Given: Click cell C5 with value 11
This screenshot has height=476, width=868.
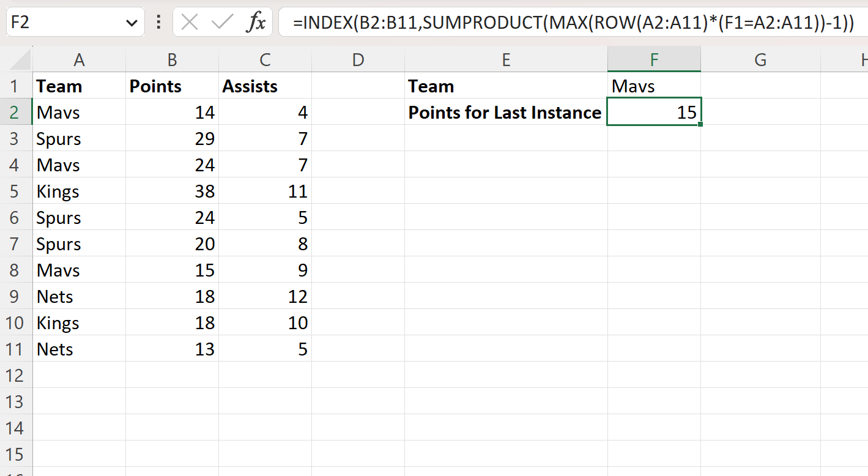Looking at the screenshot, I should click(265, 191).
